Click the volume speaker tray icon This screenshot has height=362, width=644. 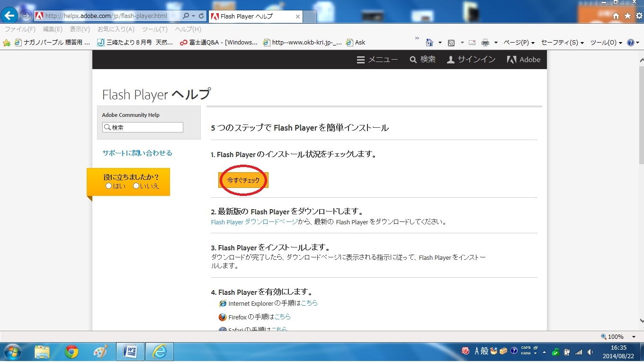(x=590, y=352)
